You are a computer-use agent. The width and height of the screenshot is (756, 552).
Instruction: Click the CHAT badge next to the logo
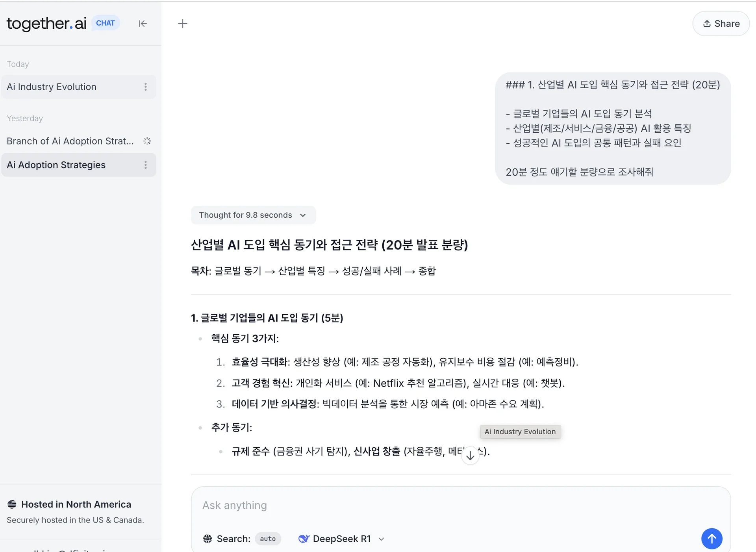point(105,23)
